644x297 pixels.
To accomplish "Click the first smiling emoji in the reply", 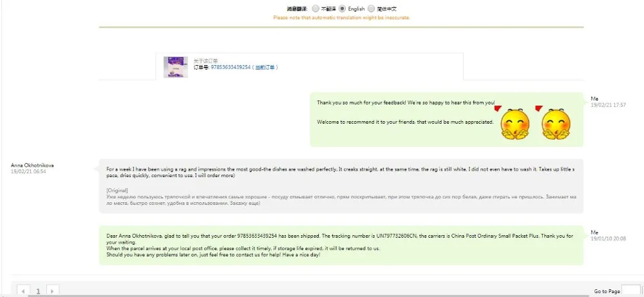I will 515,124.
